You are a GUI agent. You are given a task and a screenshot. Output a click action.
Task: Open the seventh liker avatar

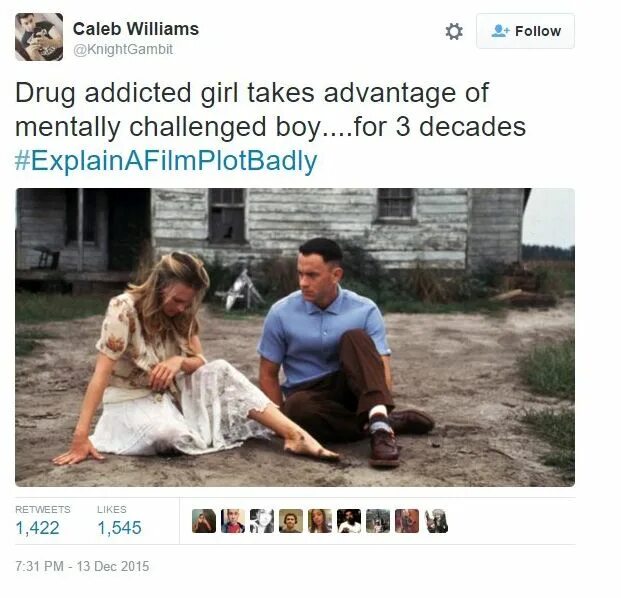[378, 521]
